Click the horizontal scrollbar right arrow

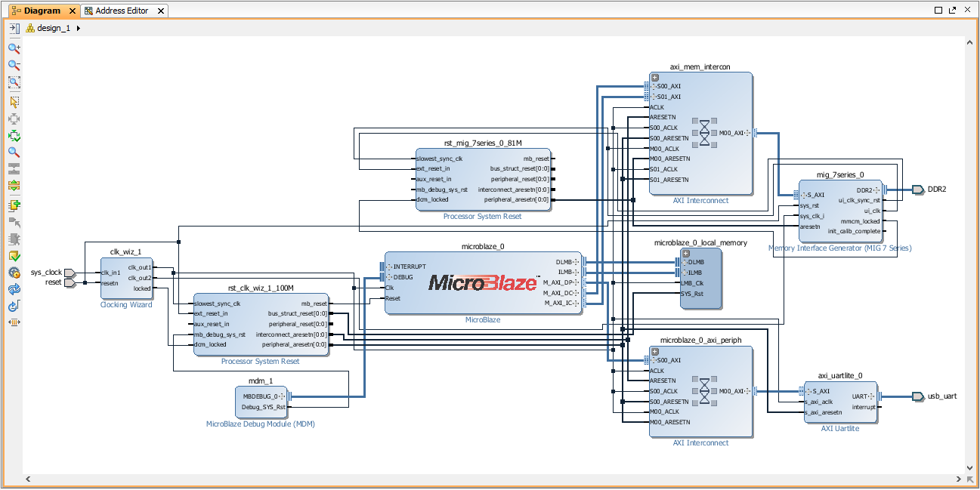[958, 479]
